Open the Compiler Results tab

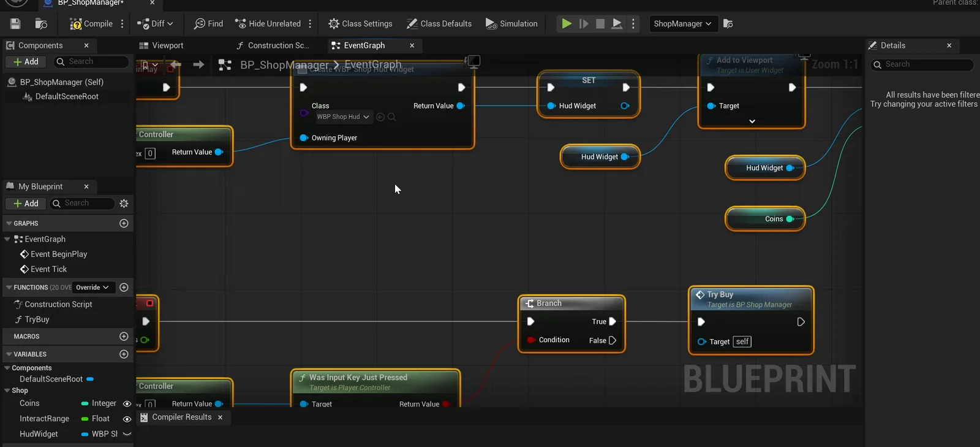click(x=182, y=418)
